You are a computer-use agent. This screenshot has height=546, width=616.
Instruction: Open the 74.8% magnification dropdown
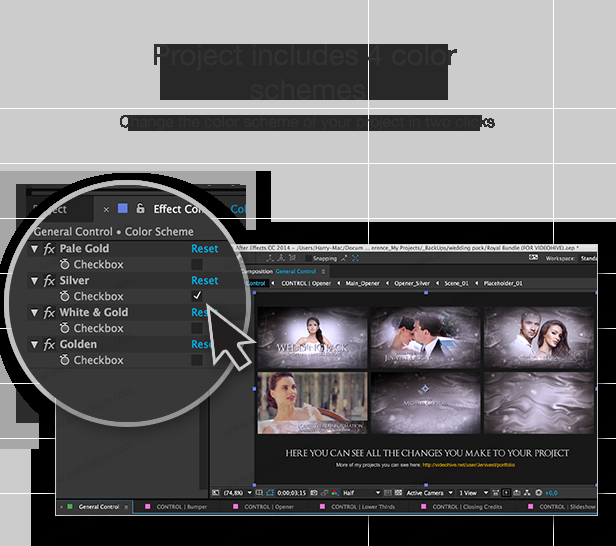coord(238,493)
